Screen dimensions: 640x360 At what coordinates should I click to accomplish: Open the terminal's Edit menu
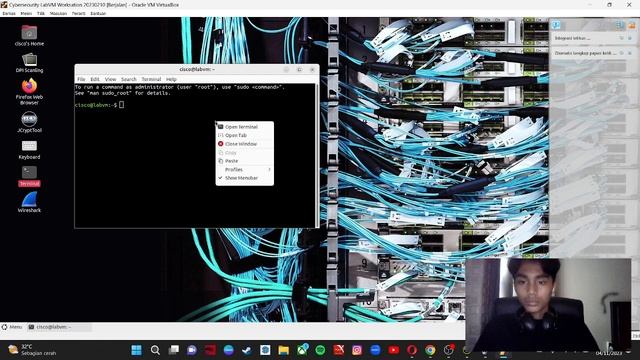[95, 79]
